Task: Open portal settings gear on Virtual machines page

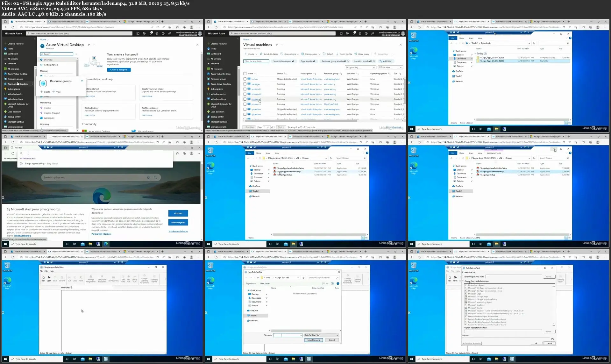Action: [360, 33]
